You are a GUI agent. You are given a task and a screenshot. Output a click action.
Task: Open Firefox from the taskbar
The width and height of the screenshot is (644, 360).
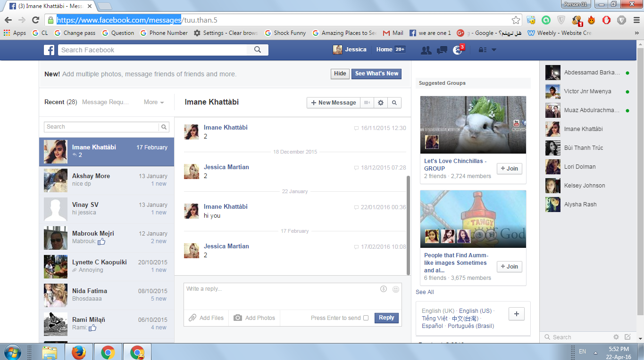tap(79, 352)
